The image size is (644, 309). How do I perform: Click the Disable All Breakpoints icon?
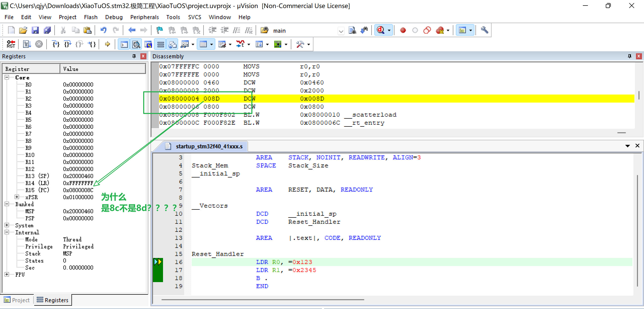point(427,30)
